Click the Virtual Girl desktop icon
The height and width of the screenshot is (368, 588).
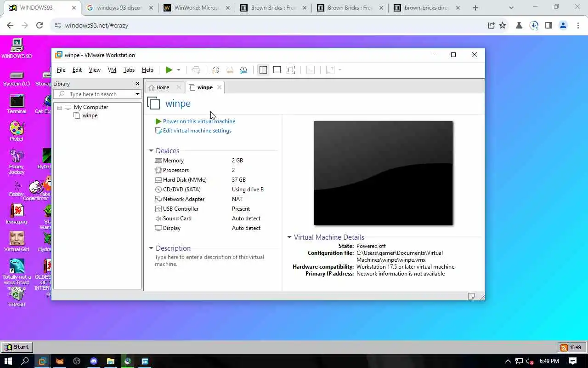point(17,242)
